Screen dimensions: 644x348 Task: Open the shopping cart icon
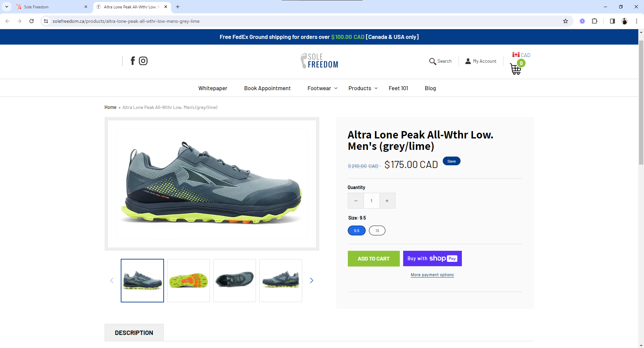[x=516, y=69]
